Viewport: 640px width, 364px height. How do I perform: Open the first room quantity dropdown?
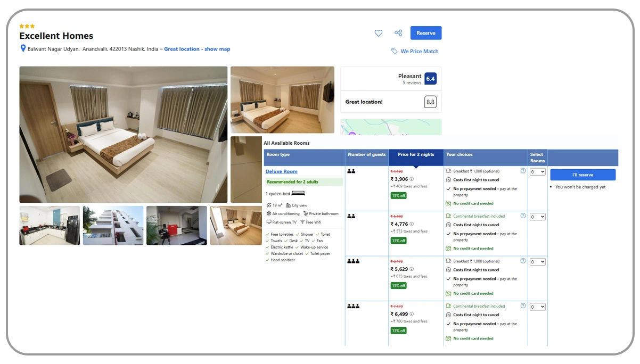[537, 171]
